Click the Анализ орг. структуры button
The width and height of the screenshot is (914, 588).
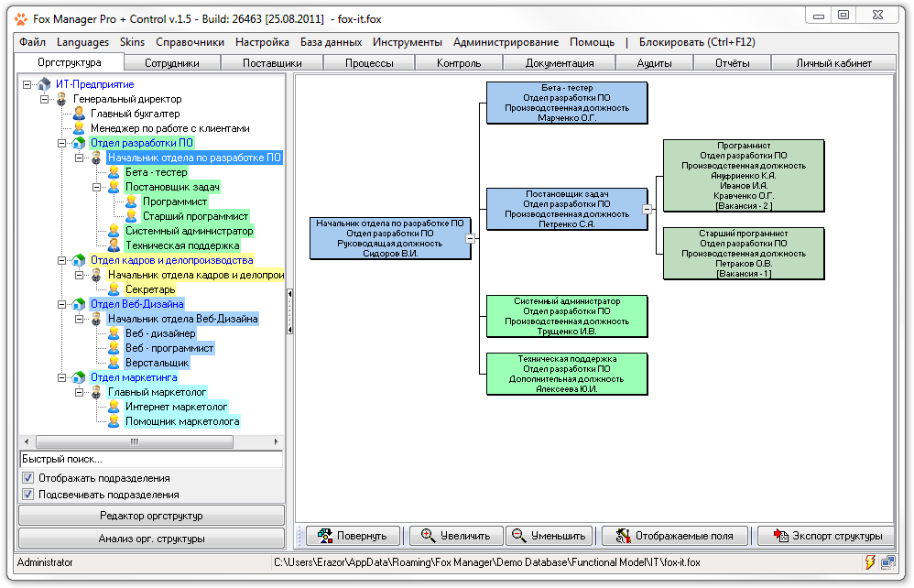point(151,539)
